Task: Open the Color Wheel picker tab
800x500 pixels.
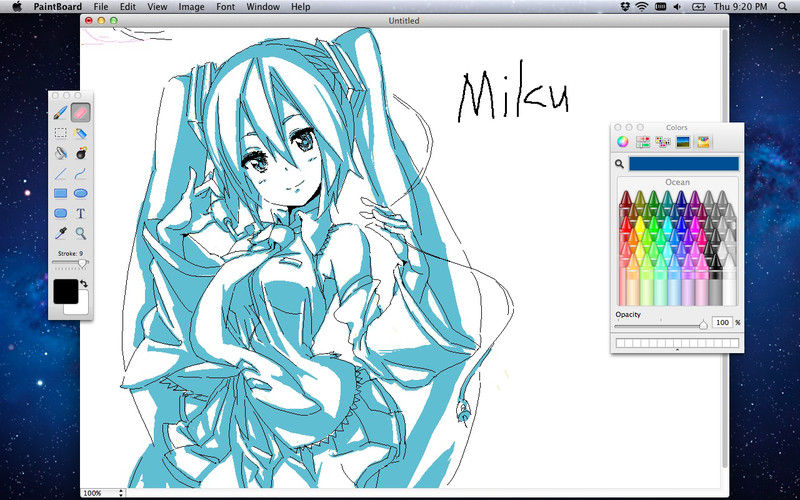Action: click(x=622, y=142)
